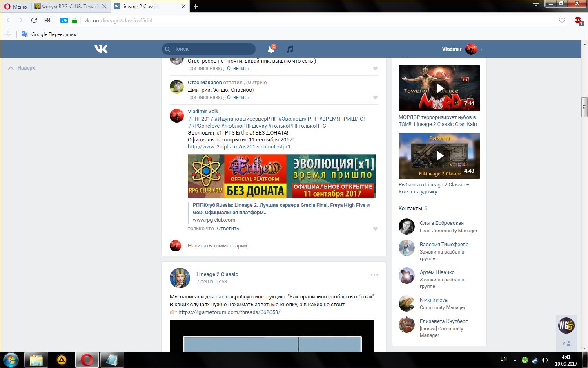This screenshot has height=368, width=588.
Task: Close the Lineage 2 Classic tab
Action: pyautogui.click(x=183, y=7)
